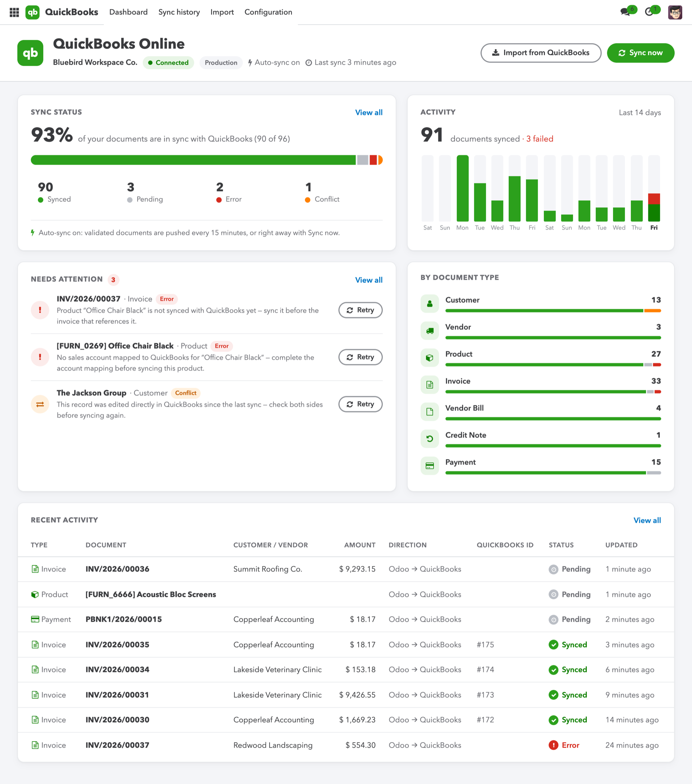Click View all in Needs Attention
Viewport: 692px width, 784px height.
pyautogui.click(x=369, y=280)
